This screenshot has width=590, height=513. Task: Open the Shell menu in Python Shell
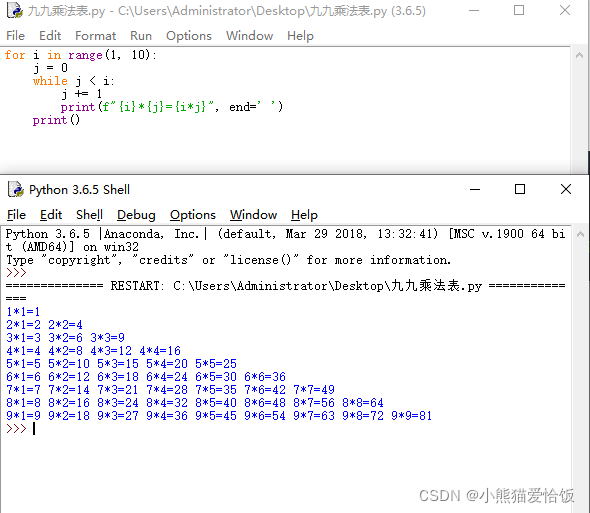(90, 215)
